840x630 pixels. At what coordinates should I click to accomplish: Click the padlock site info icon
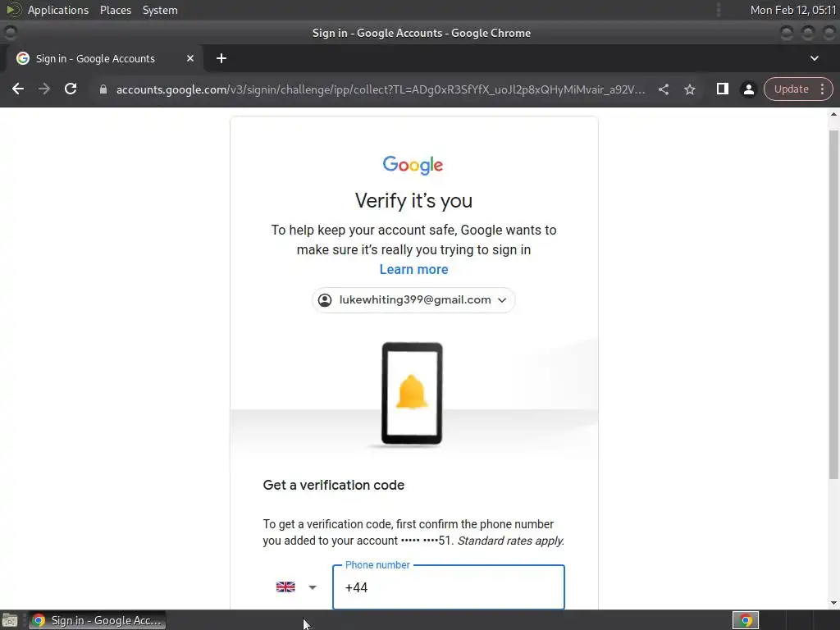tap(103, 89)
